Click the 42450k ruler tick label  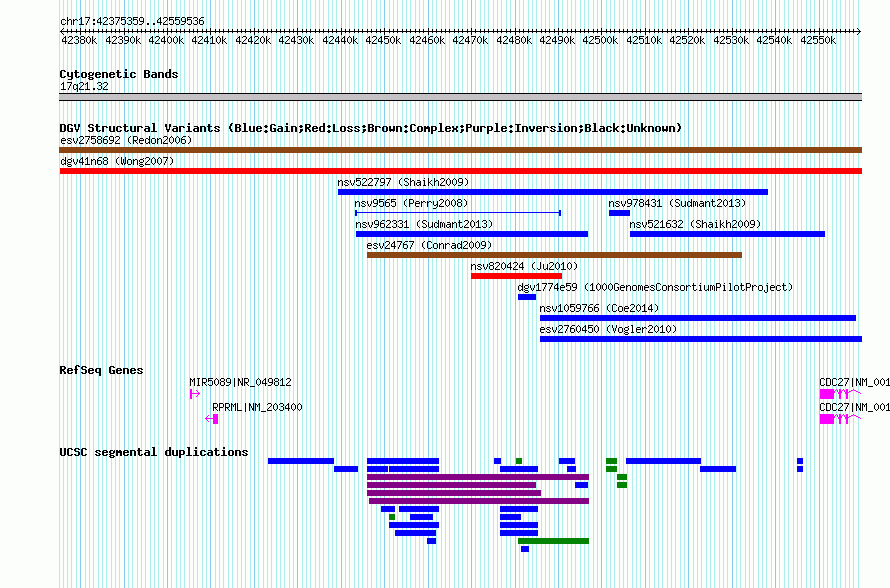[383, 40]
